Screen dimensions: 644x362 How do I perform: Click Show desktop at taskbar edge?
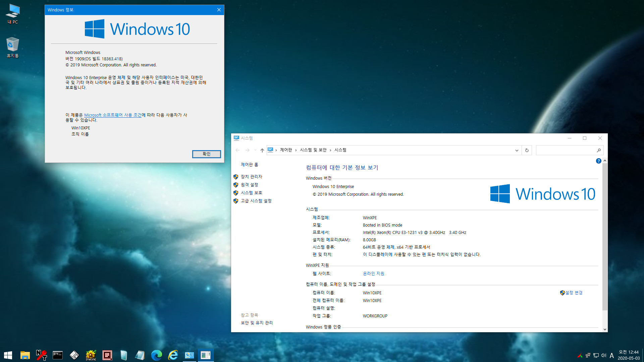point(643,355)
